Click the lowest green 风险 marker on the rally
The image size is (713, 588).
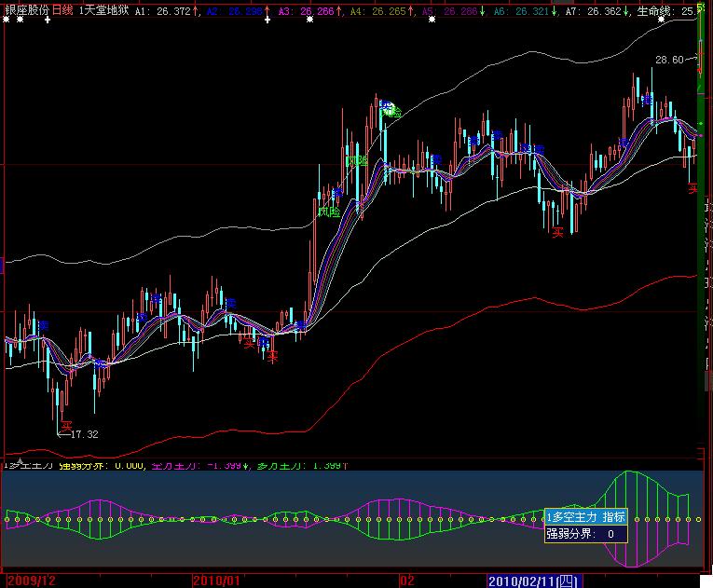coord(329,212)
